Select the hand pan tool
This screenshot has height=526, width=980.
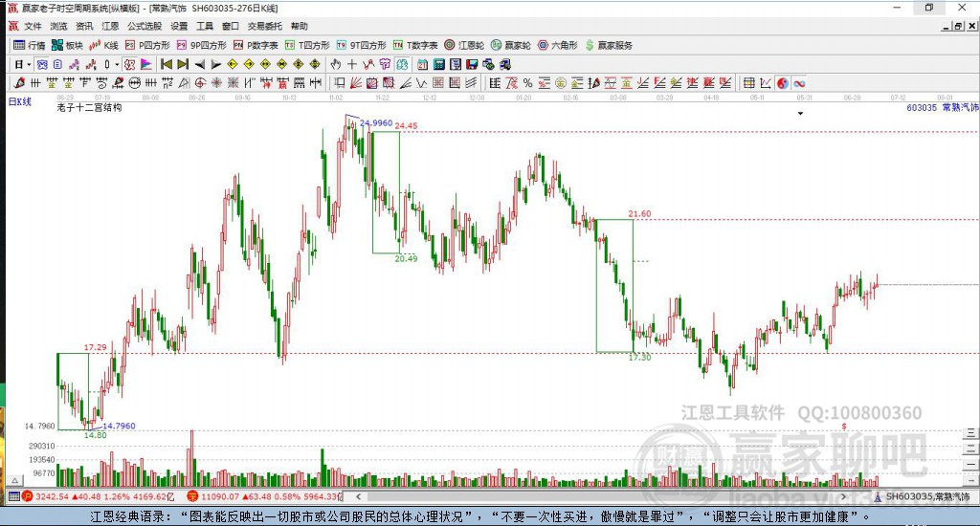[336, 64]
